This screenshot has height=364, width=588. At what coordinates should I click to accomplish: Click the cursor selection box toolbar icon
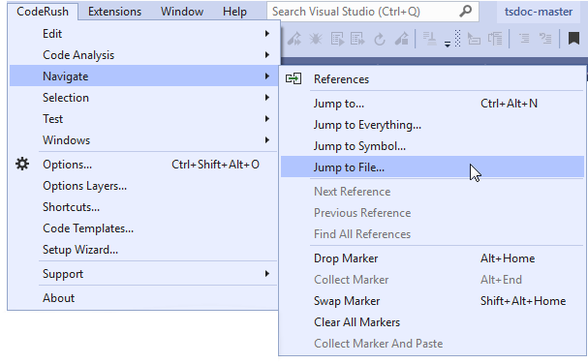click(474, 39)
